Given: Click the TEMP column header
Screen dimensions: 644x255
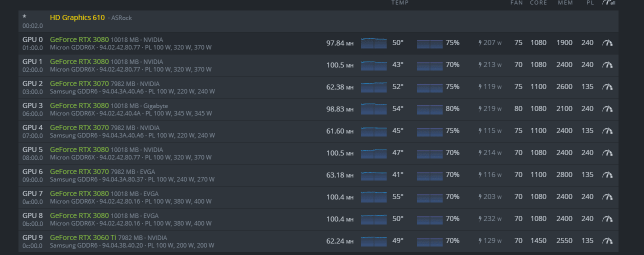Looking at the screenshot, I should tap(400, 2).
